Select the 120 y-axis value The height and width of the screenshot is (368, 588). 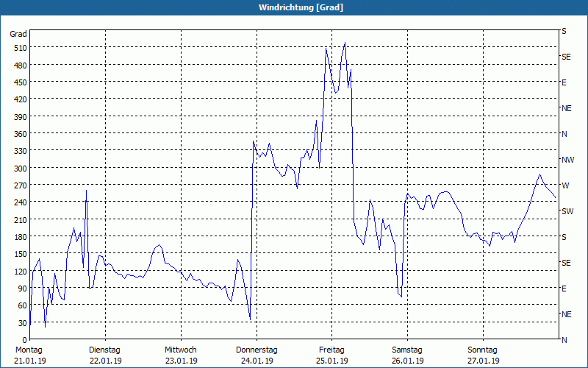[21, 272]
